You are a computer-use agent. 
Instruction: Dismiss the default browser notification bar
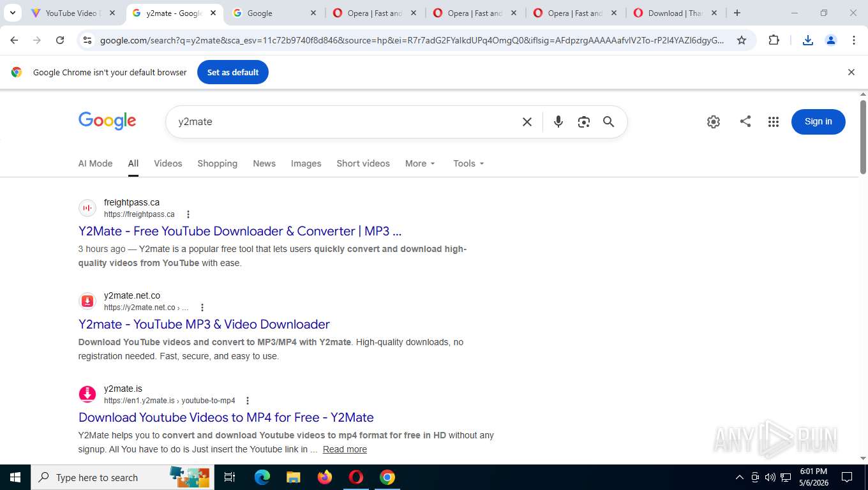pyautogui.click(x=851, y=72)
